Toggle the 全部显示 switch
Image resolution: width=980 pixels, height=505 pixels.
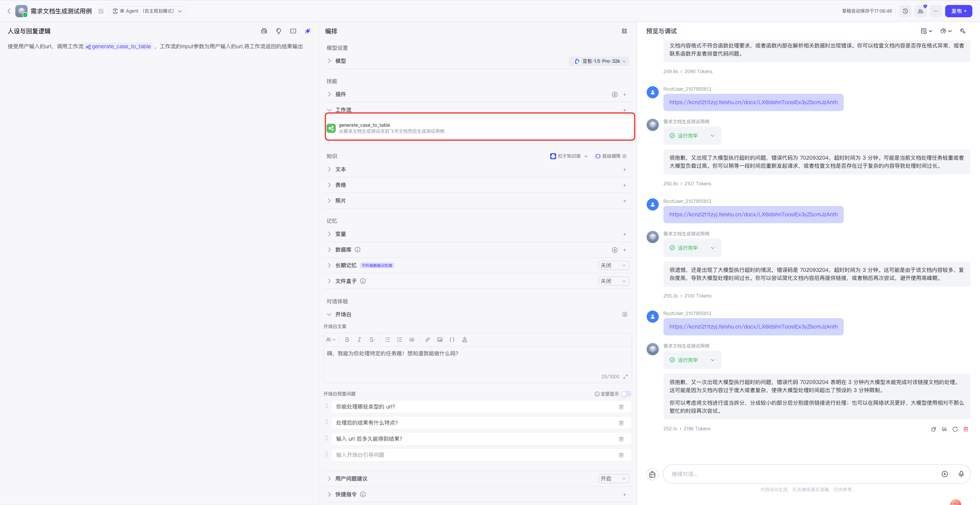[626, 394]
